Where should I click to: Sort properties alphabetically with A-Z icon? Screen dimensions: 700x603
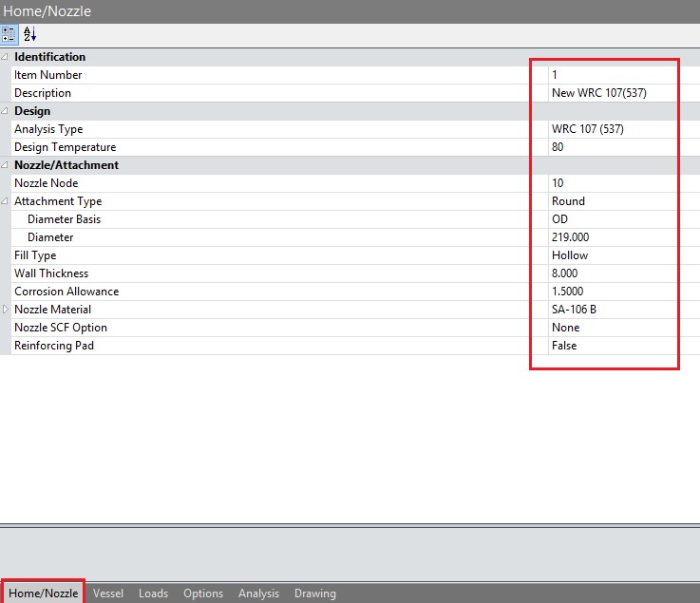(29, 34)
